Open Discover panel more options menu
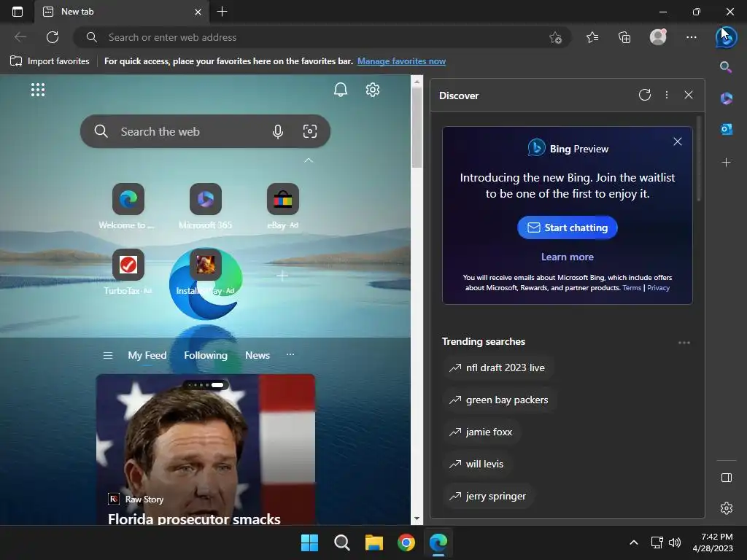This screenshot has height=560, width=747. [667, 95]
